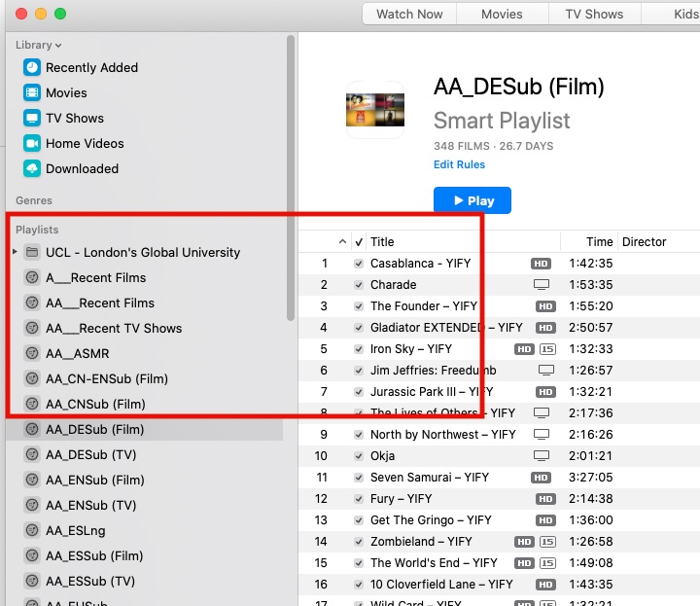Screen dimensions: 700x606
Task: Click the 15 rating badge on Zombieland row
Action: coord(547,542)
